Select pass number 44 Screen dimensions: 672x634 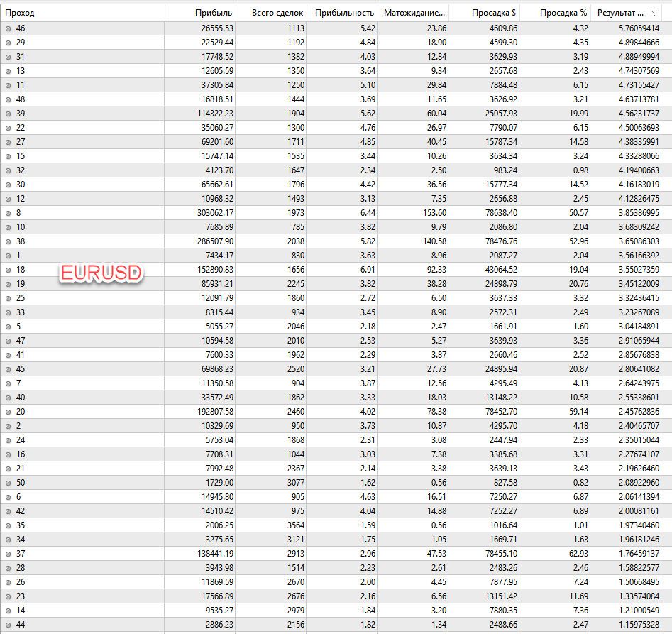[20, 625]
